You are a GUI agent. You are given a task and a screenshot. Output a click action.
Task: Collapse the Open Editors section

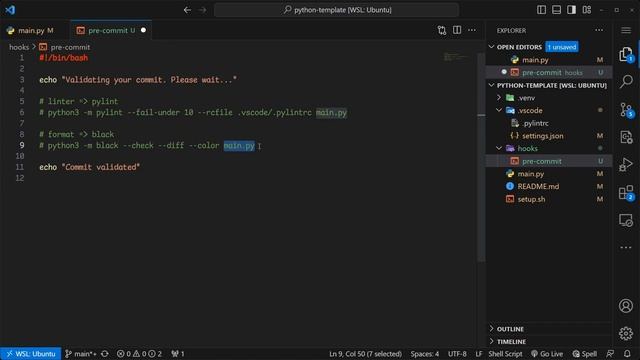click(491, 47)
